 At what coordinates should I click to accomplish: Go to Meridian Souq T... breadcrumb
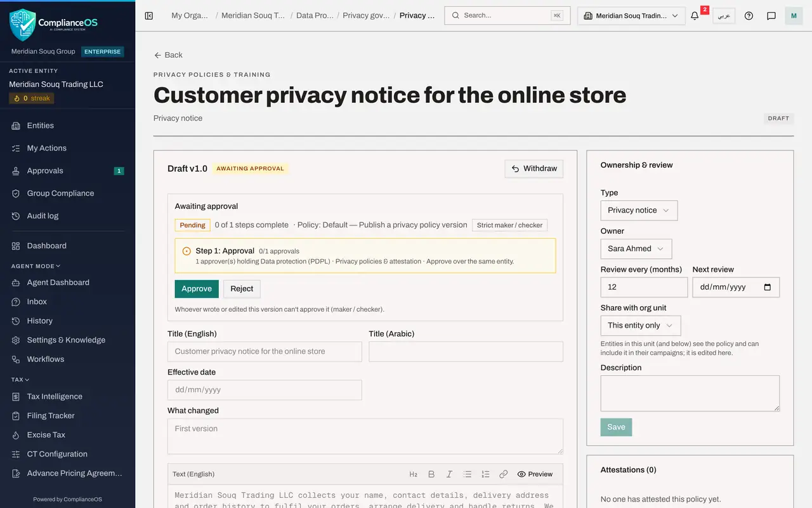click(252, 15)
